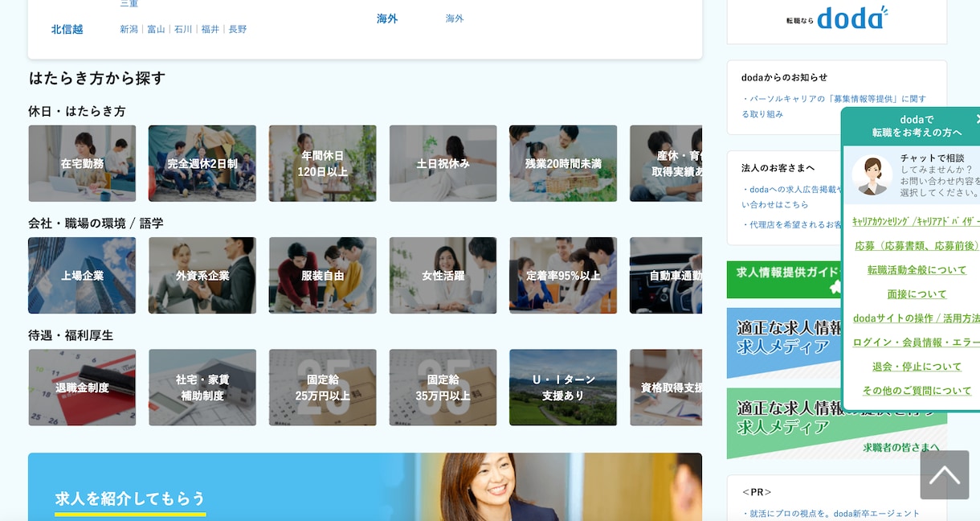
Task: Select dodaサイトの操作/活用方法 chat option
Action: coord(917,318)
